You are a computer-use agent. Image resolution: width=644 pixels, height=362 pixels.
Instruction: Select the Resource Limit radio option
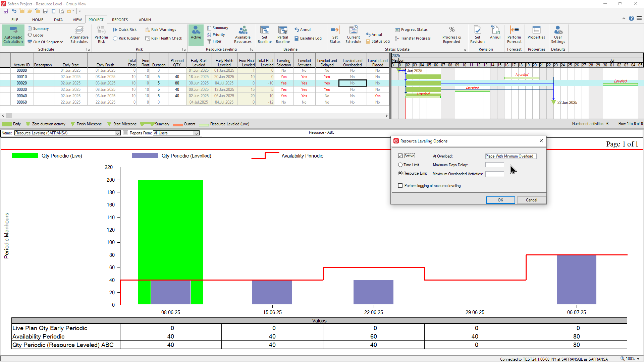pyautogui.click(x=400, y=173)
